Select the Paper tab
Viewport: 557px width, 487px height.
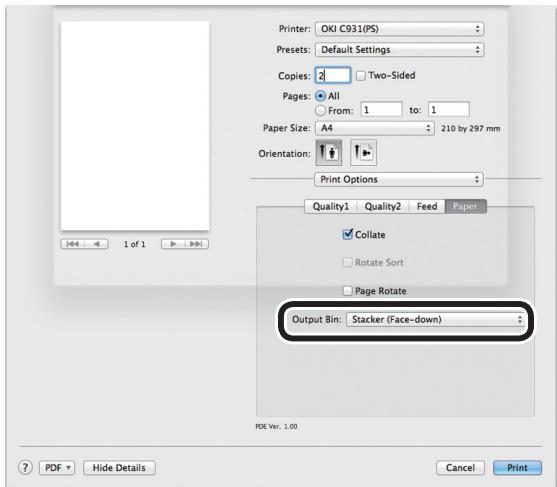[x=465, y=206]
